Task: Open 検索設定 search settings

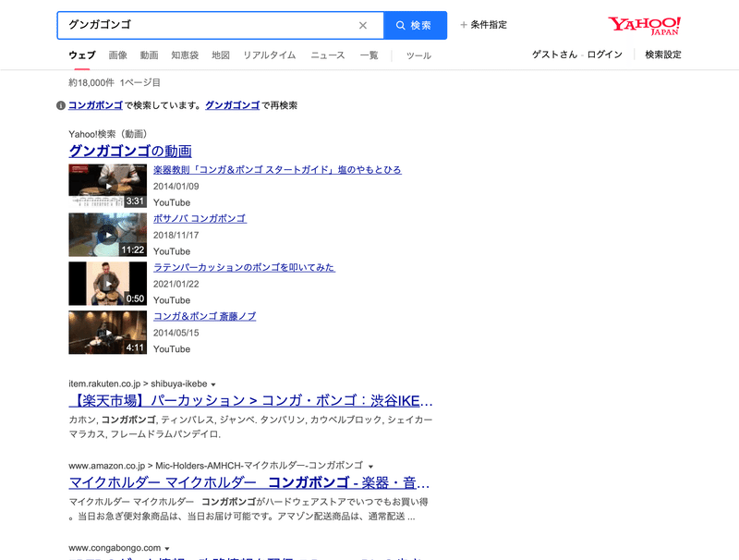Action: pos(663,55)
